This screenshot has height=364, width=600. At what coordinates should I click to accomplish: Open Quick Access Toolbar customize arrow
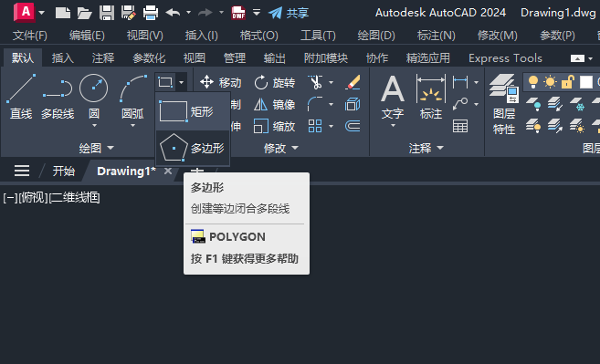click(x=257, y=13)
